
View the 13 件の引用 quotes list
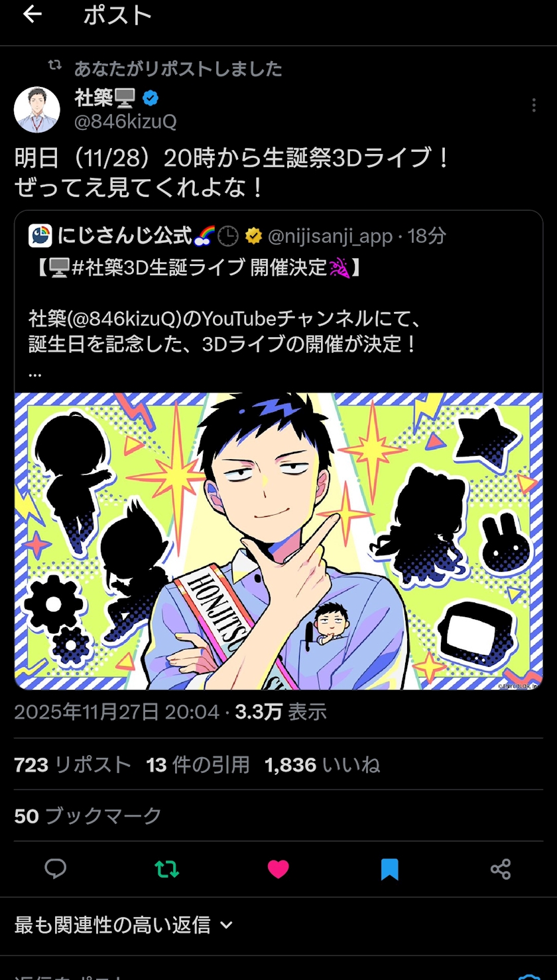tap(198, 765)
